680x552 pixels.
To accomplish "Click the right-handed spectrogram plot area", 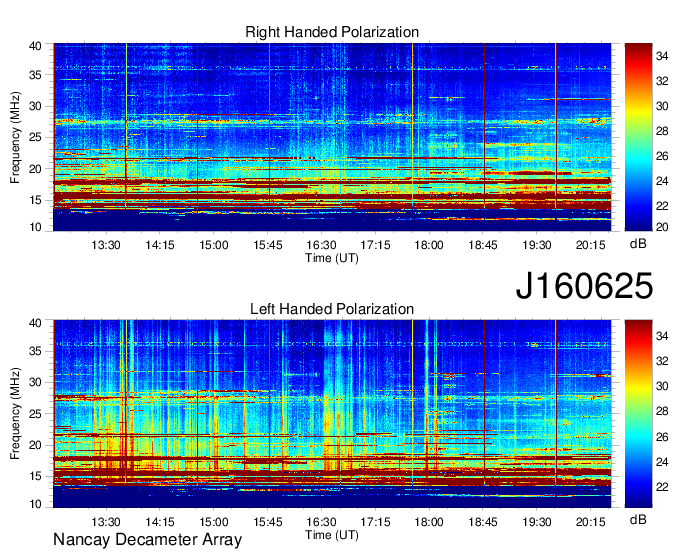I will point(332,137).
